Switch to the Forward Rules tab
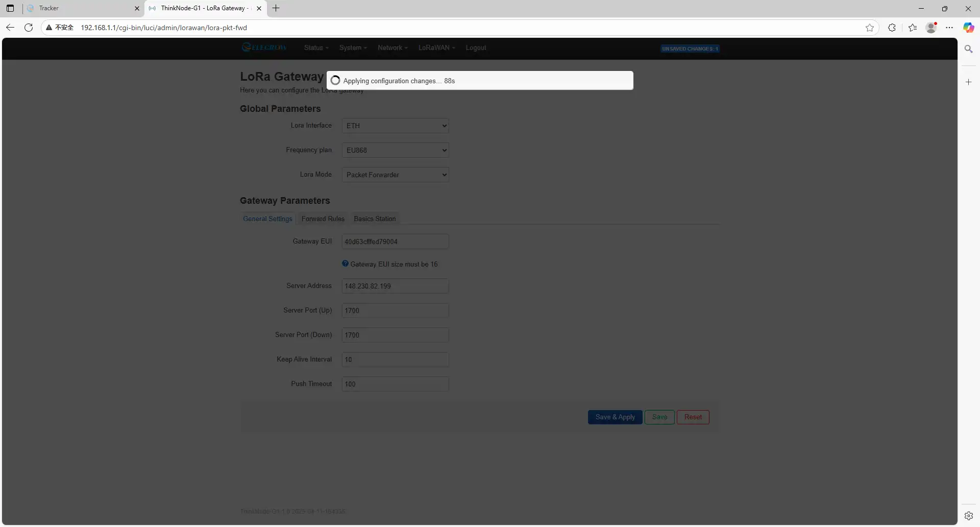This screenshot has height=527, width=980. point(323,219)
